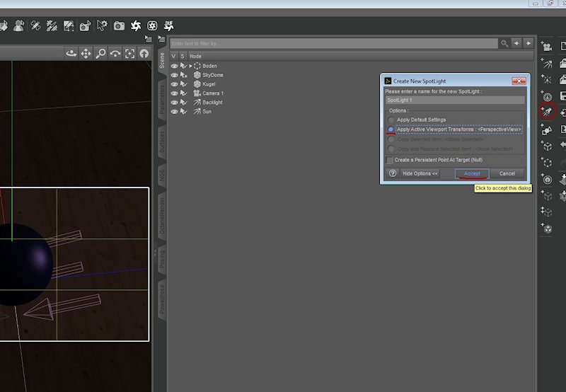This screenshot has height=392, width=566.
Task: Select the Camera 1 node in Scene list
Action: 213,93
